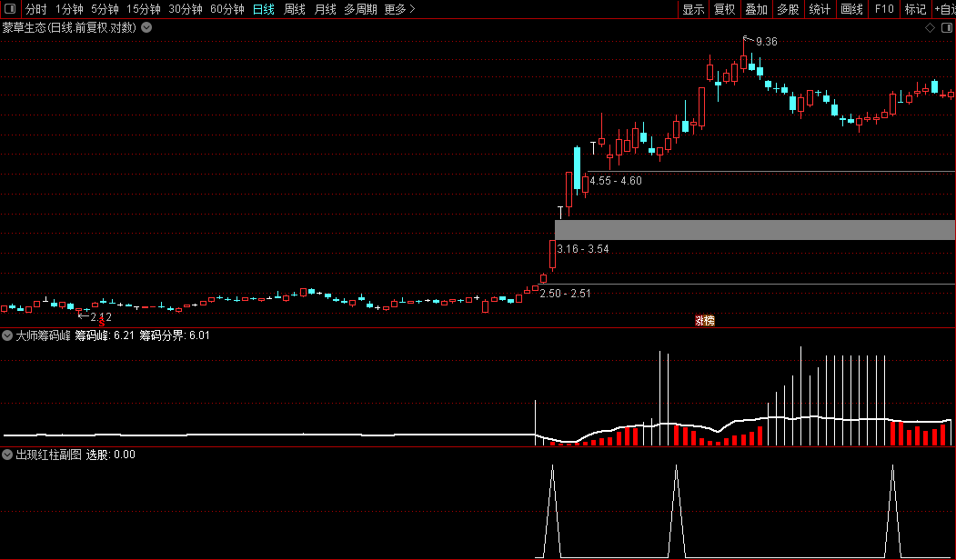Open F10 company information
Screen dimensions: 956x560
coord(884,9)
